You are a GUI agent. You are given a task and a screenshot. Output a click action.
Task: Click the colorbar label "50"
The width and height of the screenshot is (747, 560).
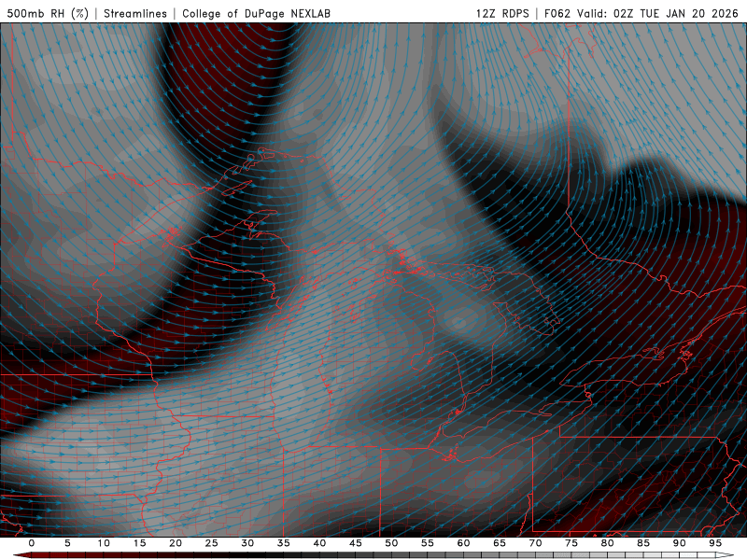[x=391, y=543]
